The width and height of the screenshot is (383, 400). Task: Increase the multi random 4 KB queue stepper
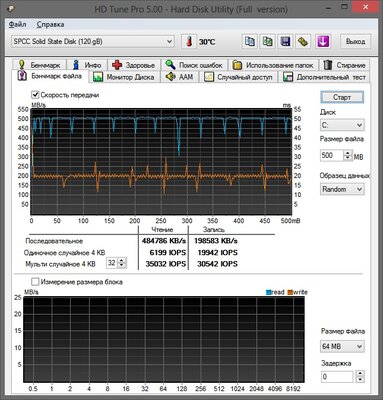(x=122, y=261)
